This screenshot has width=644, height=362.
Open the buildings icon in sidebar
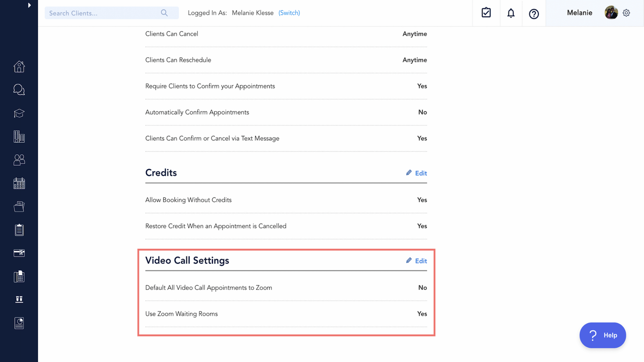[19, 137]
